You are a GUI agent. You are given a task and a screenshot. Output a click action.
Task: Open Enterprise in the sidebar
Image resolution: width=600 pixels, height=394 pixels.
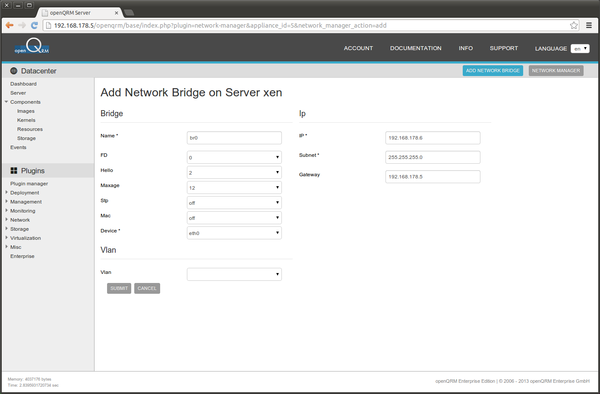click(x=22, y=256)
